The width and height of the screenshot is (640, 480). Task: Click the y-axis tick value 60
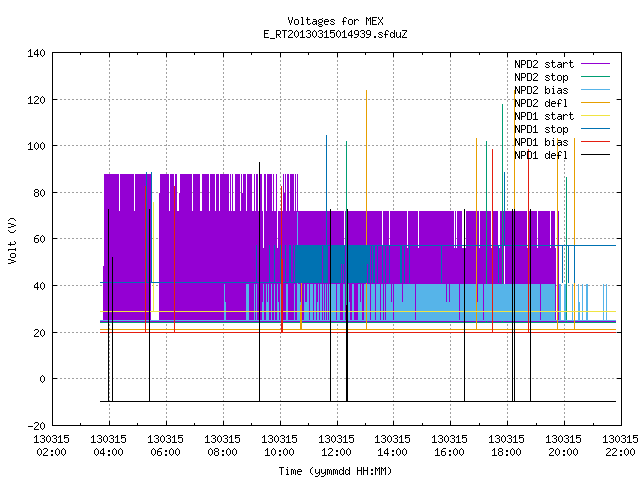click(39, 239)
